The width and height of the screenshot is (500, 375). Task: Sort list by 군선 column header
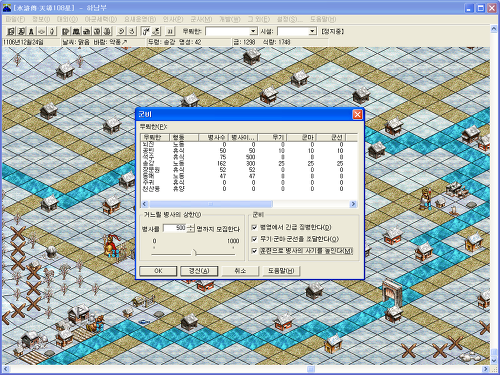[x=331, y=137]
